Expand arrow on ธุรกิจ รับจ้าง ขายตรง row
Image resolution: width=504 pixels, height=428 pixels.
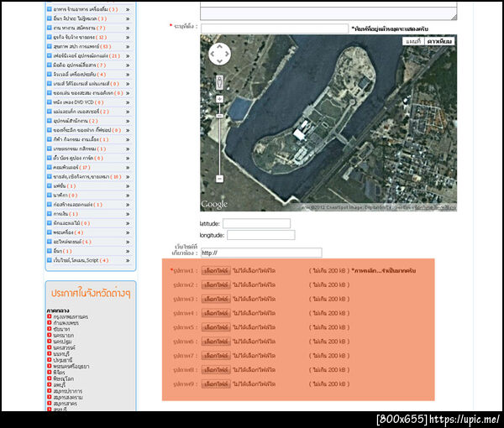128,38
